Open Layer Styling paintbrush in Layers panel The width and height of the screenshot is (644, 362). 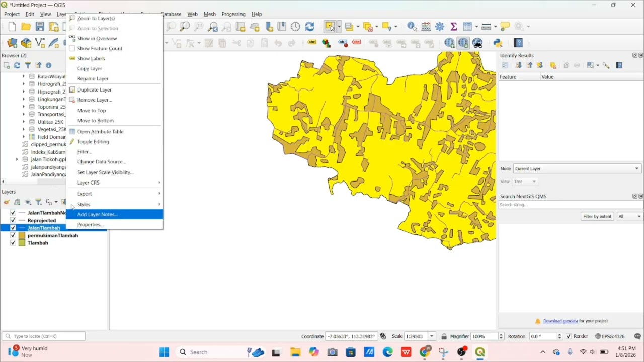[7, 202]
